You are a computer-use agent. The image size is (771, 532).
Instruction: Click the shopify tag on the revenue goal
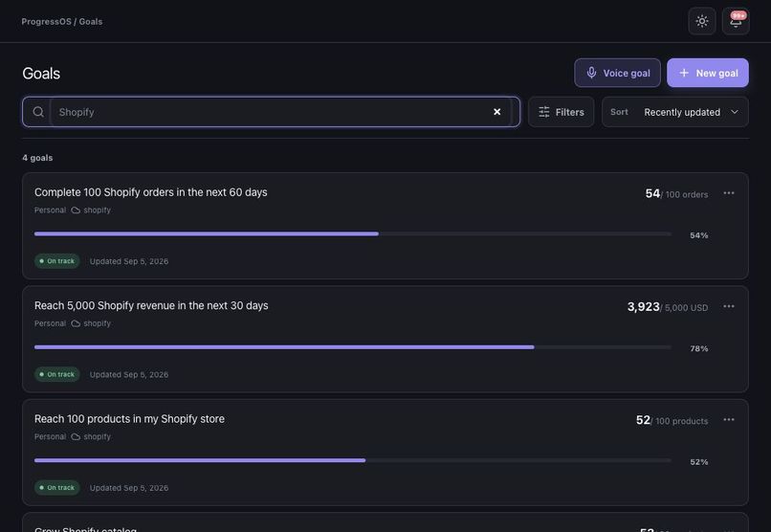tap(92, 323)
